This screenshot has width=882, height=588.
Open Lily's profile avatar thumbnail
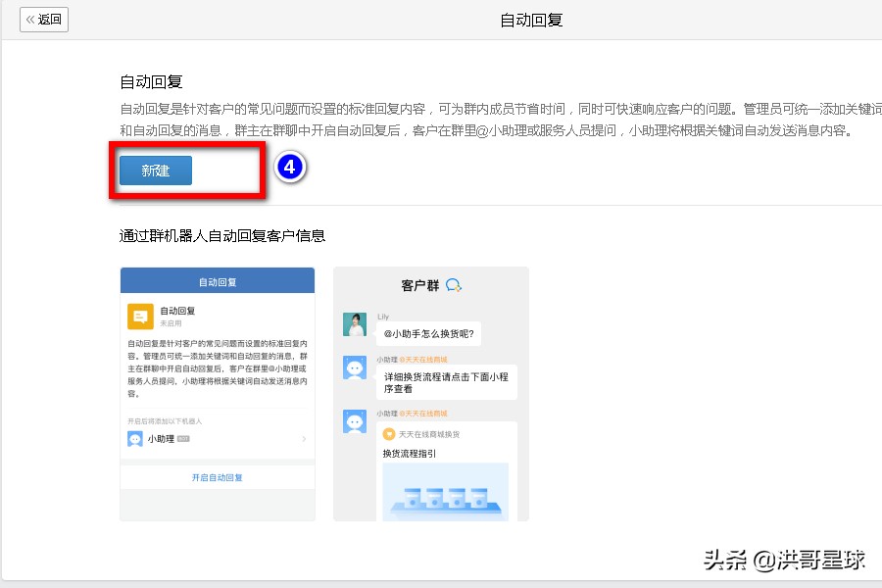click(x=355, y=324)
